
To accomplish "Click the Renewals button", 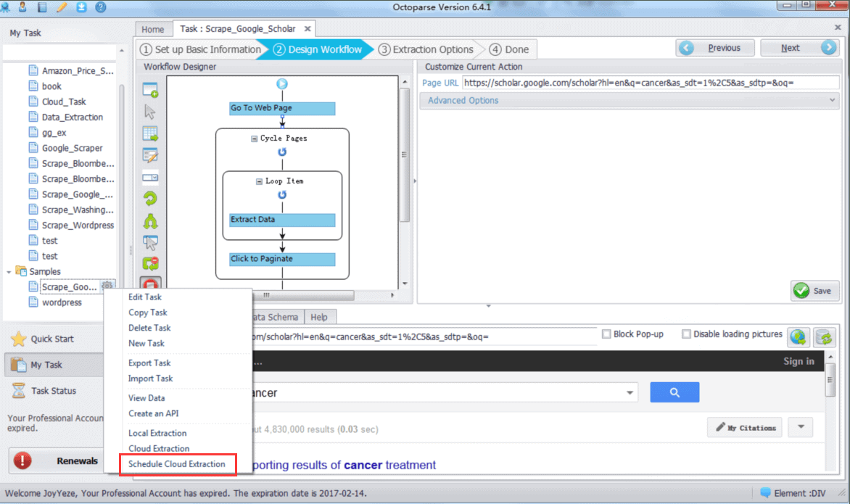I will [x=57, y=461].
